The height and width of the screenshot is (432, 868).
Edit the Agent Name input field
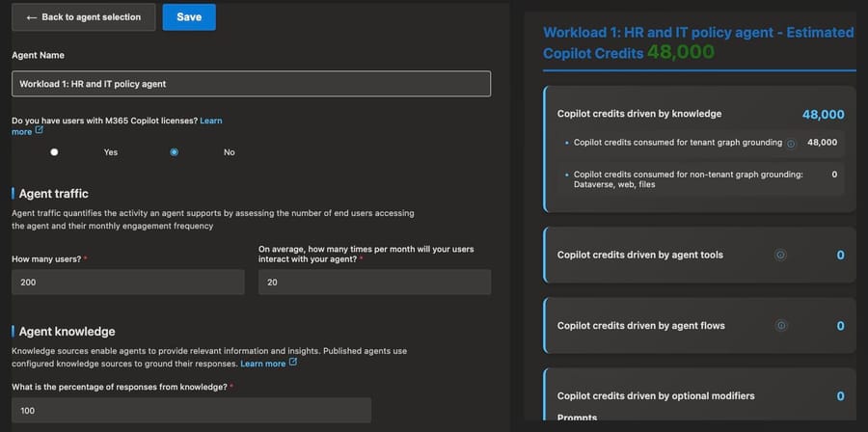point(252,84)
